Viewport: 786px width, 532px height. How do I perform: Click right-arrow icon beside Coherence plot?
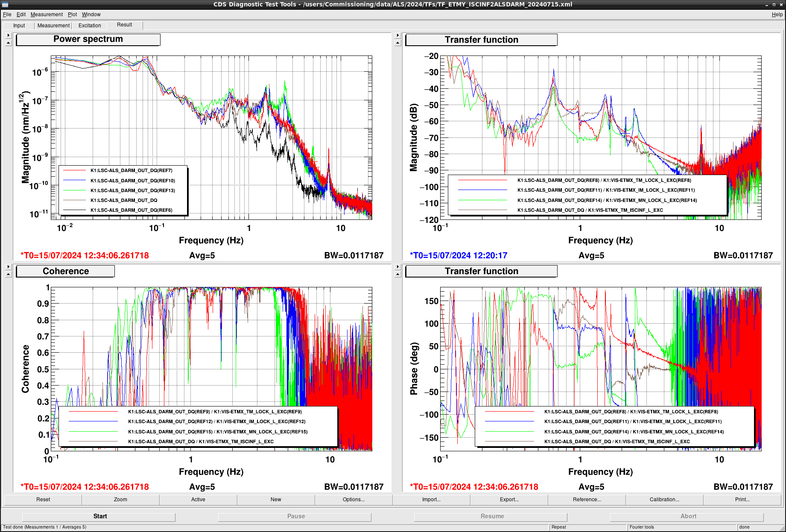tap(8, 267)
